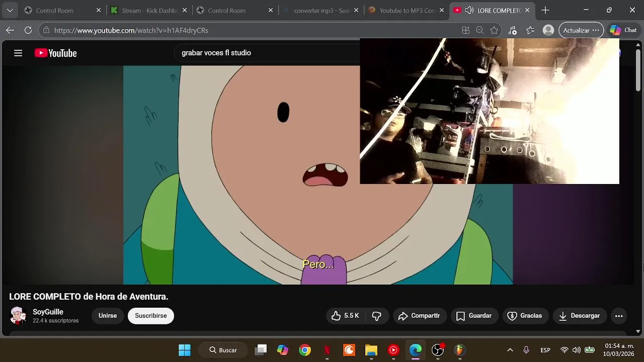Click the '22.4 k suscriptores' text
This screenshot has width=644, height=362.
click(x=55, y=321)
